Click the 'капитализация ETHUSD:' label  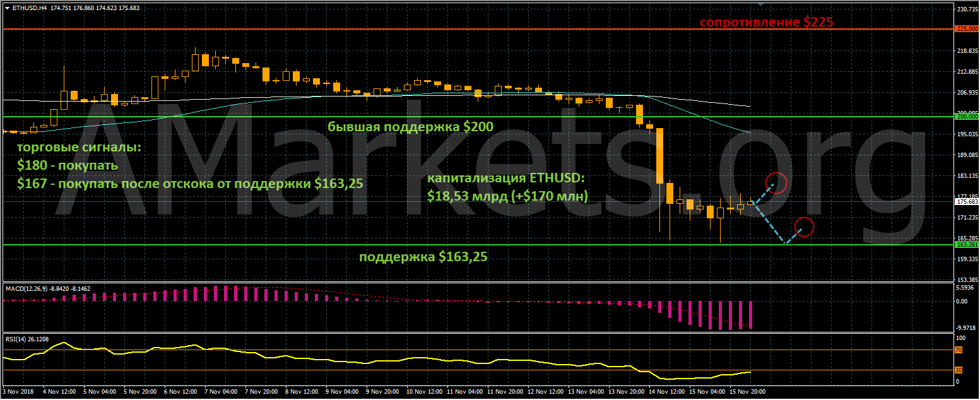pos(506,179)
